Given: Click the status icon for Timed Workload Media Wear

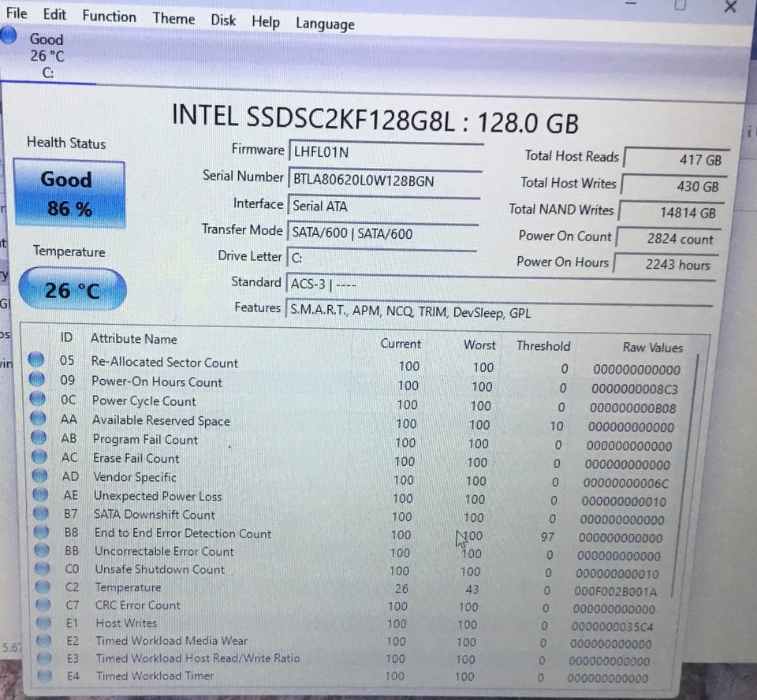Looking at the screenshot, I should [44, 640].
